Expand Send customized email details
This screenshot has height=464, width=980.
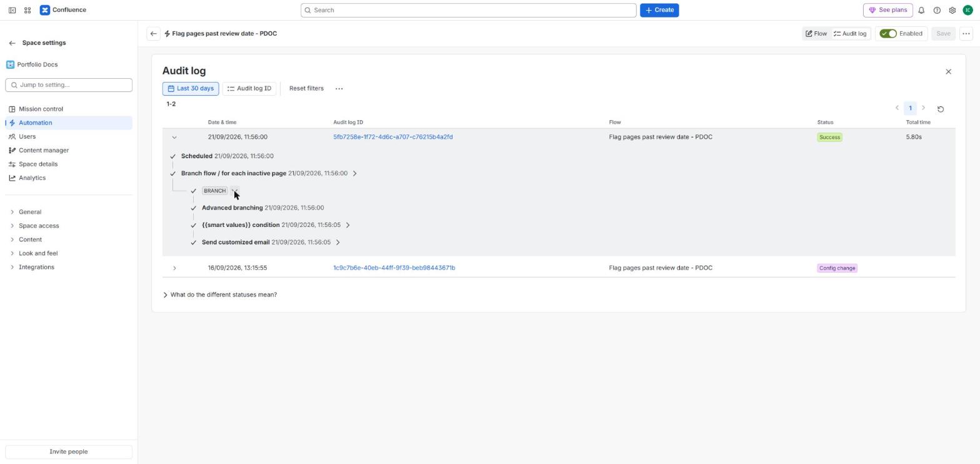[x=338, y=243]
